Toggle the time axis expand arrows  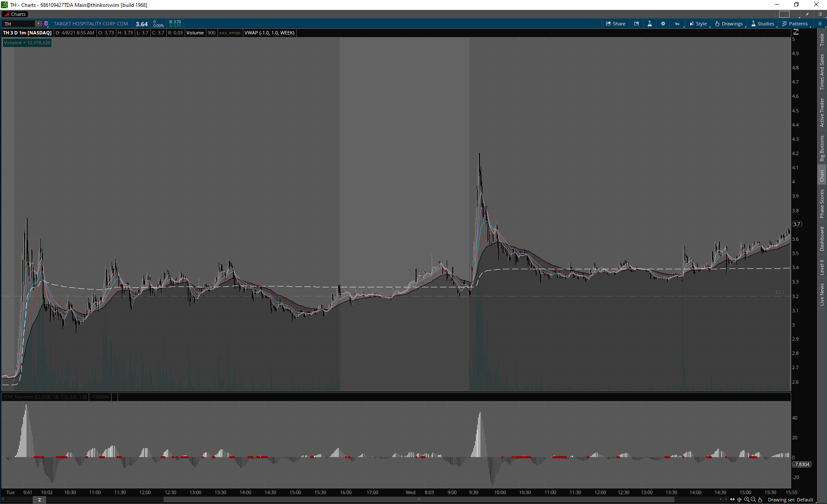732,500
